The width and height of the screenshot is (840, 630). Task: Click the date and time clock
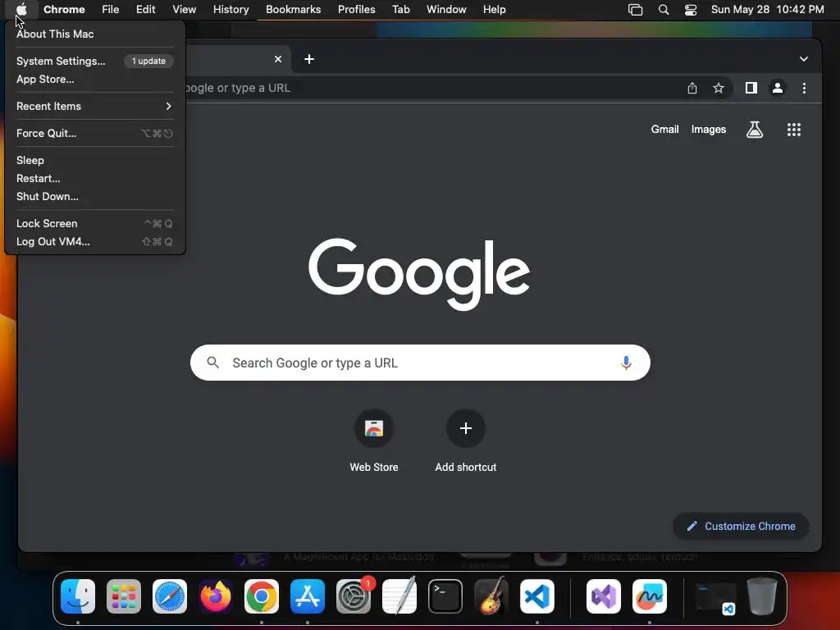pyautogui.click(x=767, y=9)
